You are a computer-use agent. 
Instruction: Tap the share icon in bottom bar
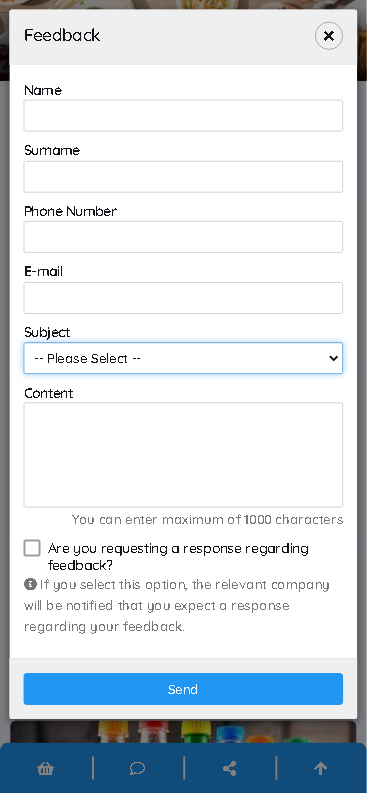pos(230,769)
